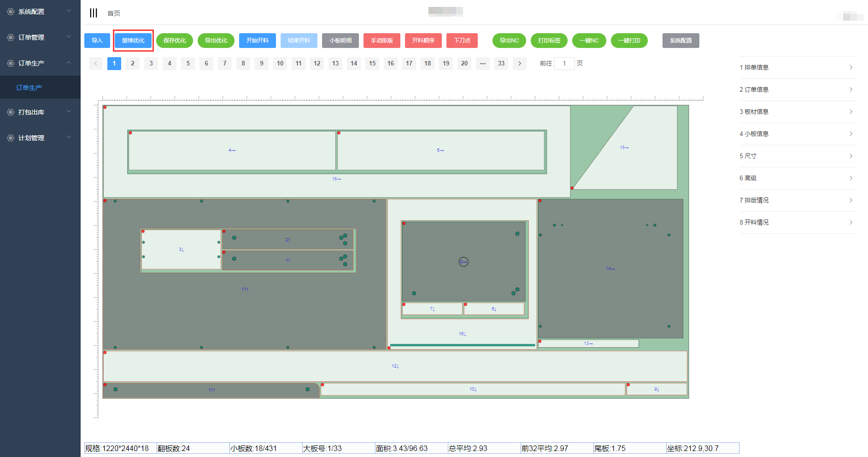868x457 pixels.
Task: Select page 33 in pagination
Action: click(501, 64)
